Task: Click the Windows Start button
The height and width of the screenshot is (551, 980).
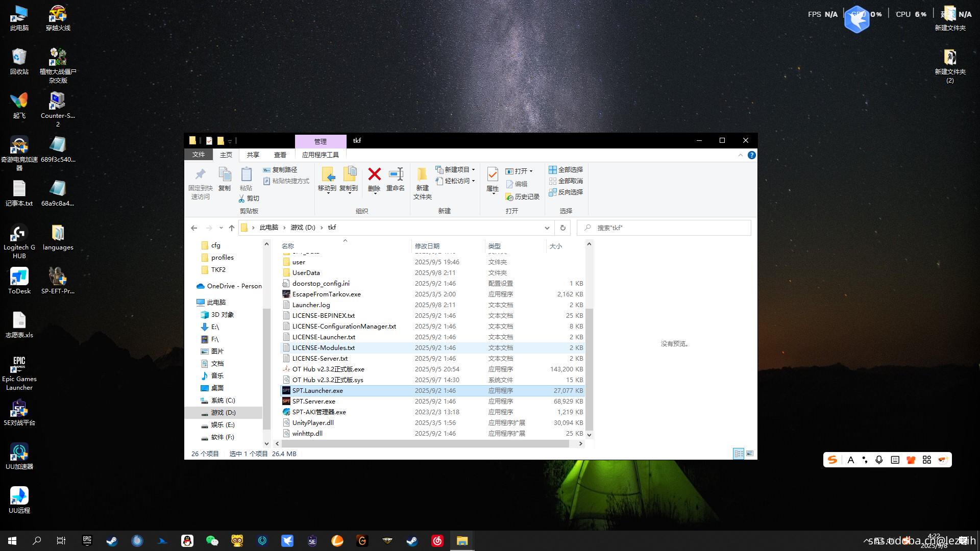Action: pyautogui.click(x=12, y=541)
